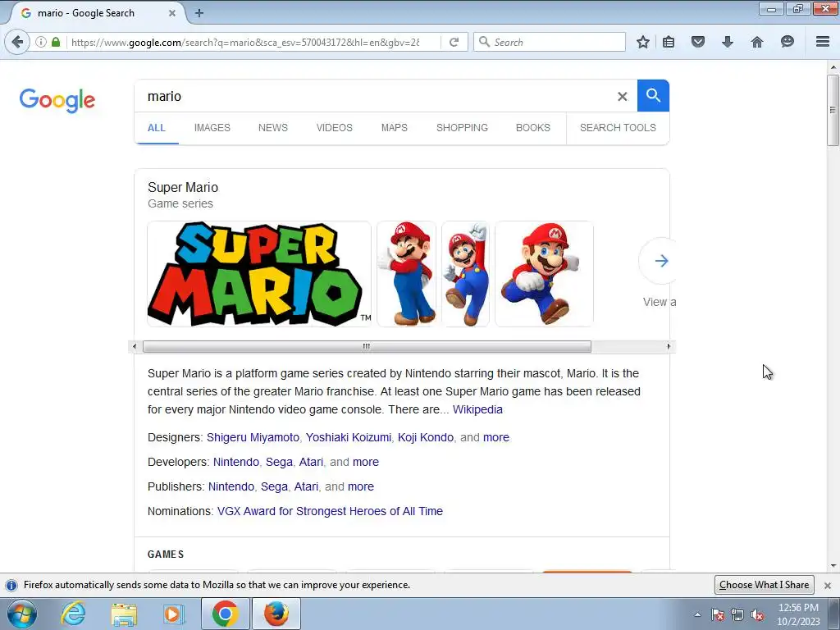
Task: Click Sega in the Publishers row
Action: 274,486
